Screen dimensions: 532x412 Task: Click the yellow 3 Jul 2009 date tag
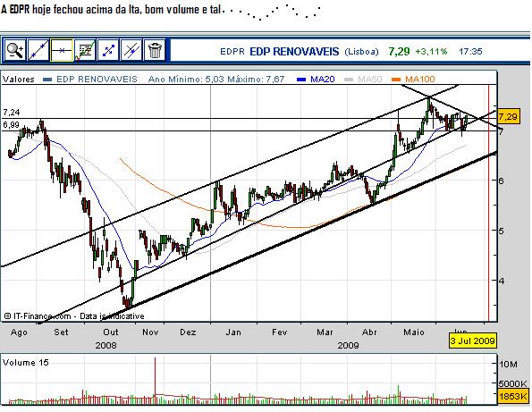(x=473, y=341)
